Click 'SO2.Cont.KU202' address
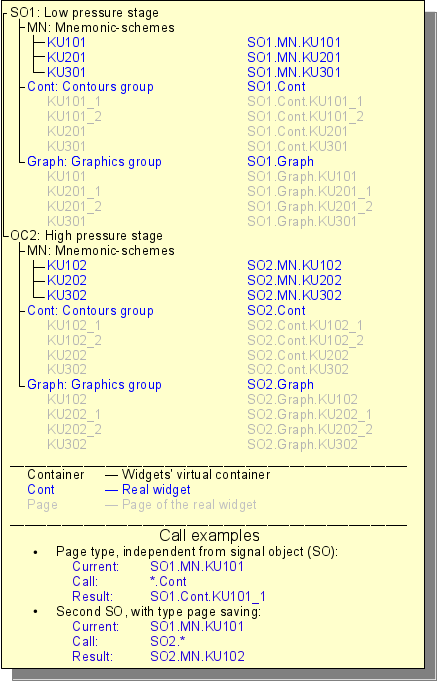Screen dimensions: 437x681 coord(298,355)
